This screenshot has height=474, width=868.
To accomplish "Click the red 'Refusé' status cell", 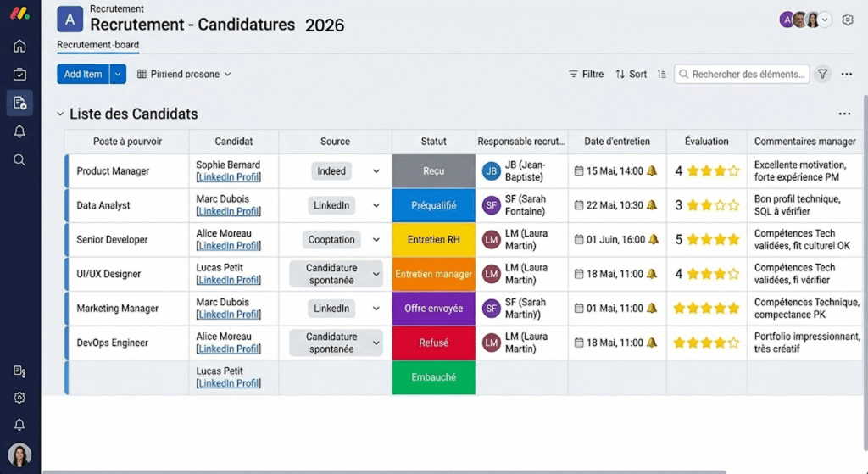I will (x=433, y=343).
